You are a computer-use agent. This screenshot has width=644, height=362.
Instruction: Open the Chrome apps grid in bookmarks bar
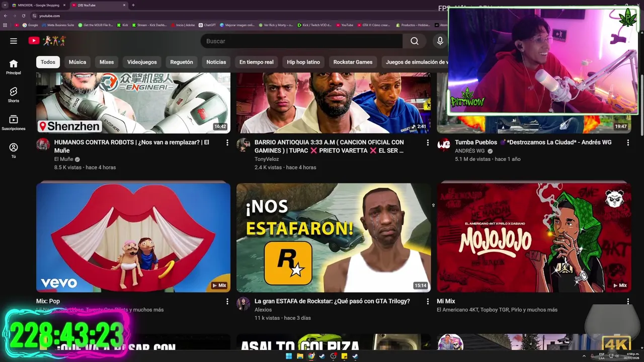pos(6,25)
